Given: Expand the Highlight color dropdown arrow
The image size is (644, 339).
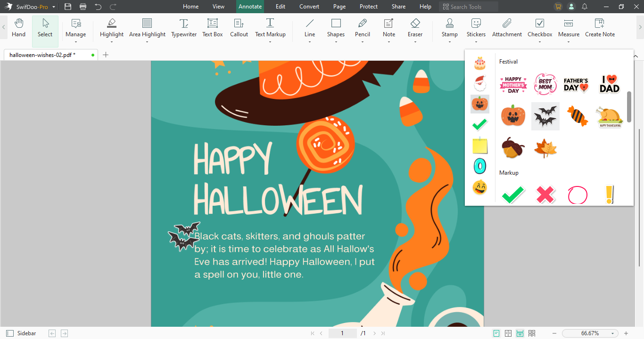Looking at the screenshot, I should [x=112, y=42].
